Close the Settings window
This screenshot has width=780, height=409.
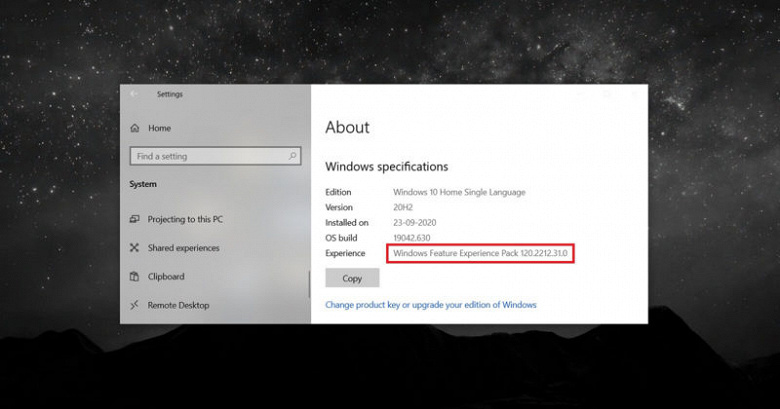(x=635, y=94)
